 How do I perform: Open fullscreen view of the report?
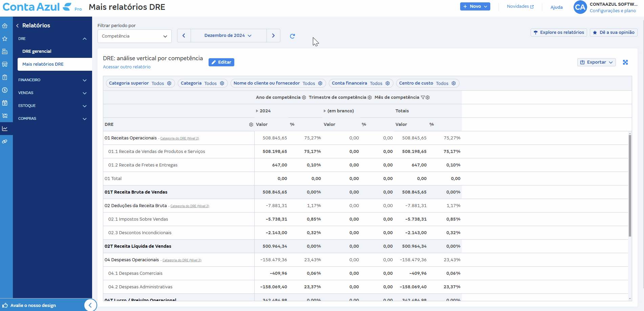(625, 62)
